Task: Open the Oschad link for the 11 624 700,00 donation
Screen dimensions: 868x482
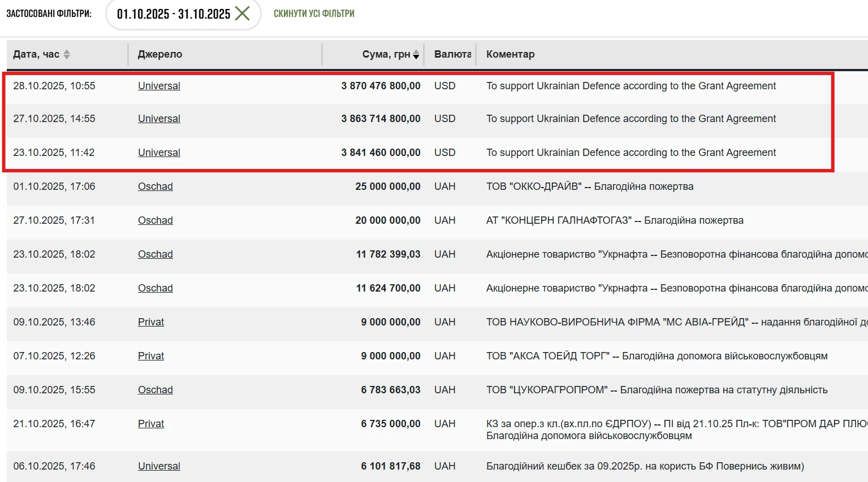Action: click(x=156, y=288)
